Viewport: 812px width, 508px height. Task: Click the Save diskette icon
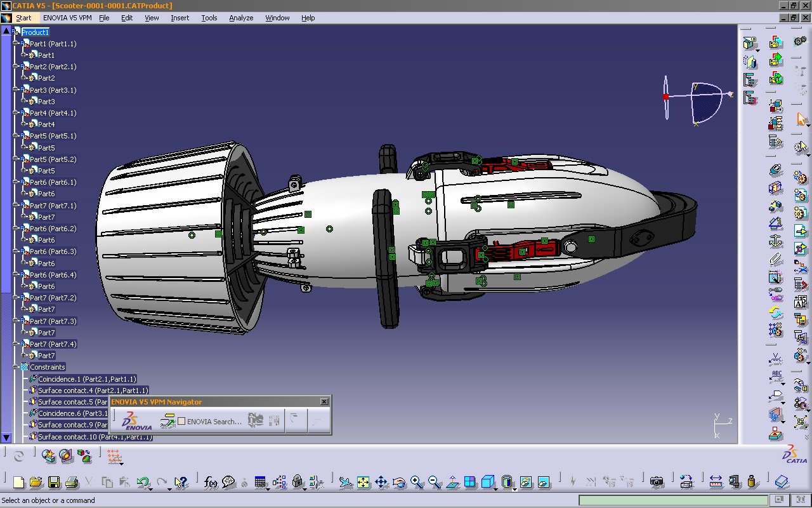tap(53, 482)
